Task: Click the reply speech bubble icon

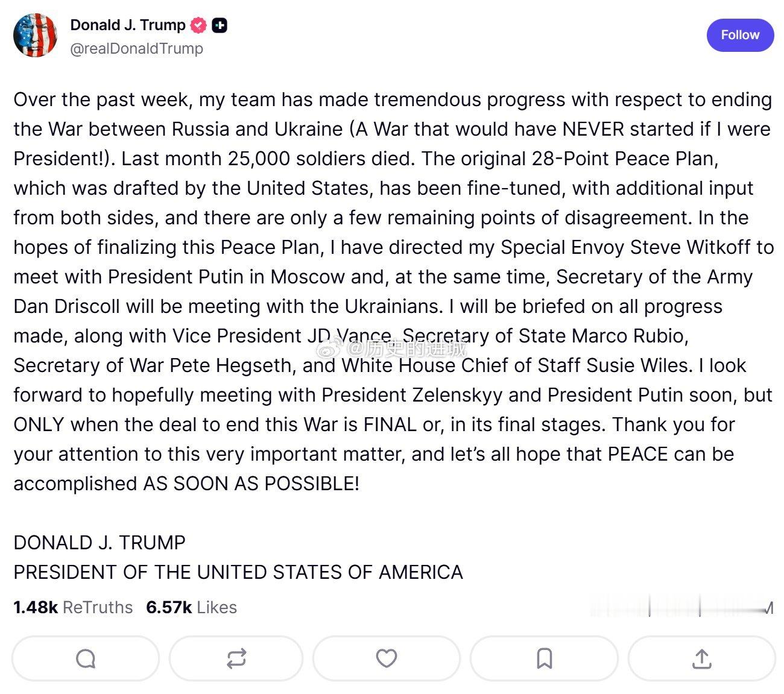Action: pyautogui.click(x=86, y=658)
